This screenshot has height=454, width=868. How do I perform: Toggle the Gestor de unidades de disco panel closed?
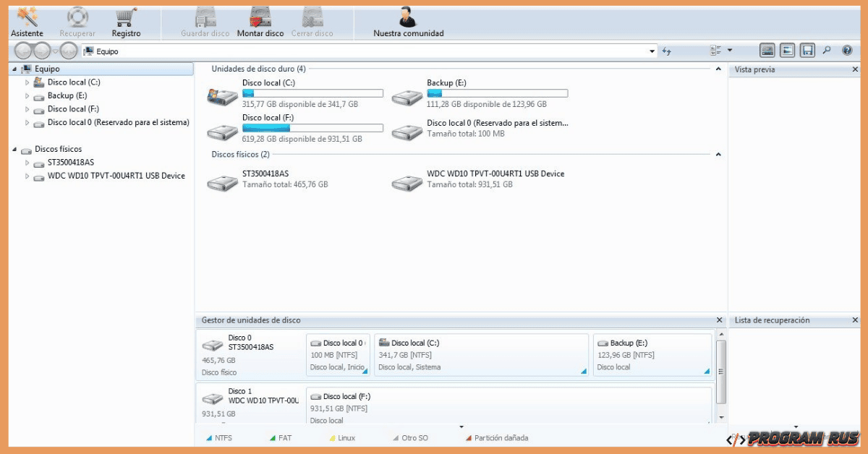pos(719,320)
